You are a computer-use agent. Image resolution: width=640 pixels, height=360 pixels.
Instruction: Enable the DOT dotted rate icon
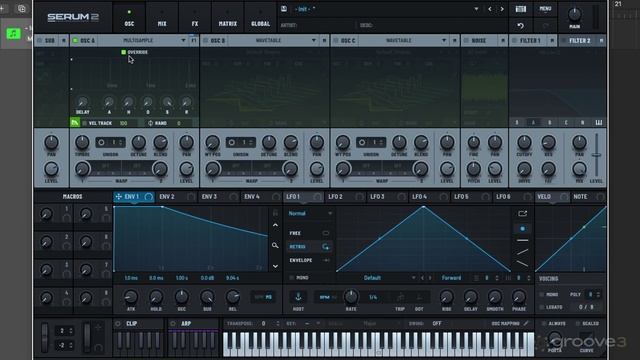pyautogui.click(x=419, y=297)
